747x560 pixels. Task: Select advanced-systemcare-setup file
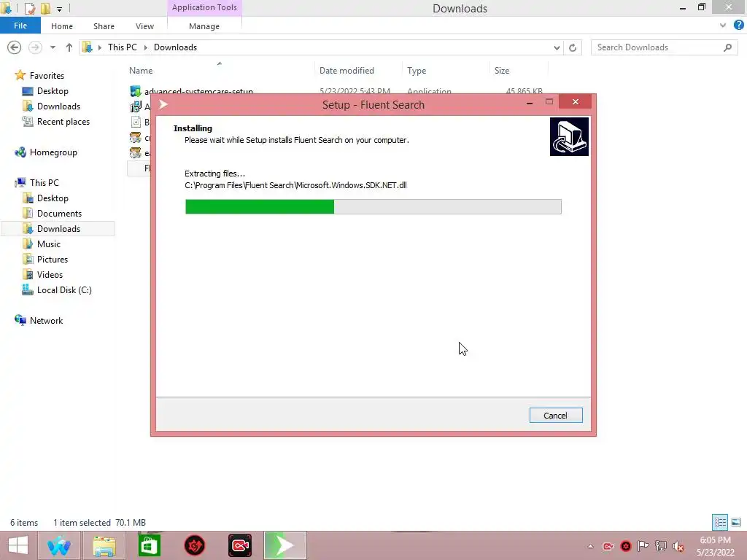click(x=198, y=91)
